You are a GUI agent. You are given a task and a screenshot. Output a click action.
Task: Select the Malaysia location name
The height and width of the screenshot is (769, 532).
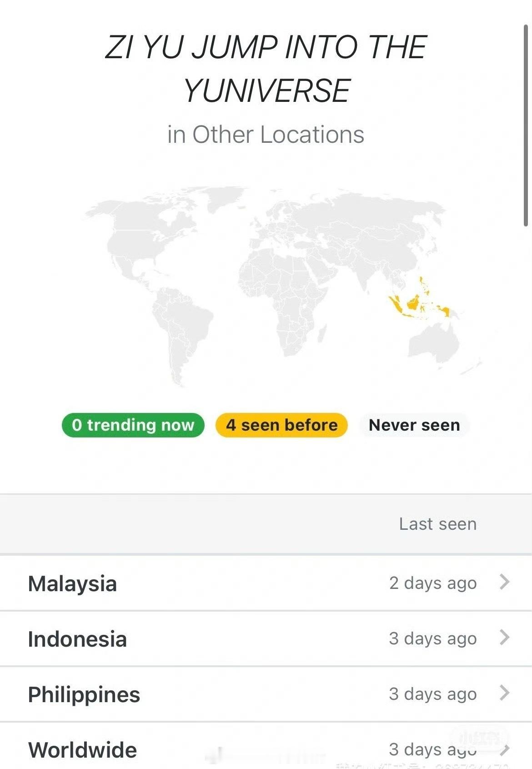72,583
